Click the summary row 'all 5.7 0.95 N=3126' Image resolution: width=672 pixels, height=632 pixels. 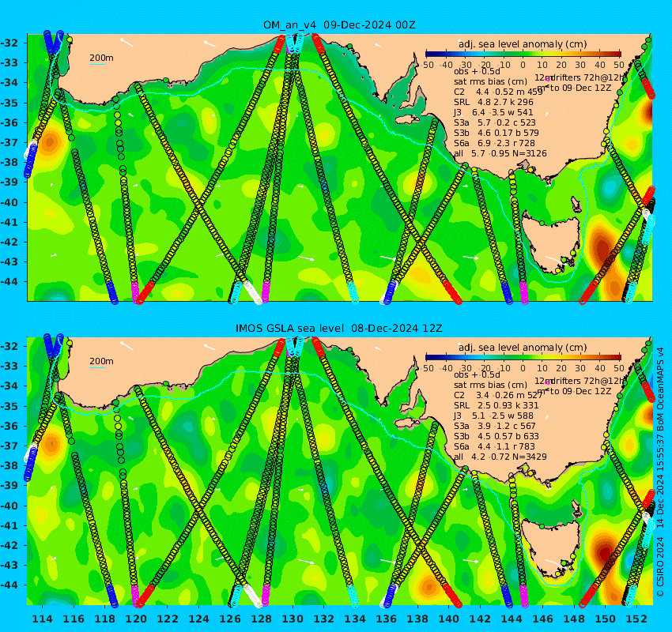[x=500, y=153]
